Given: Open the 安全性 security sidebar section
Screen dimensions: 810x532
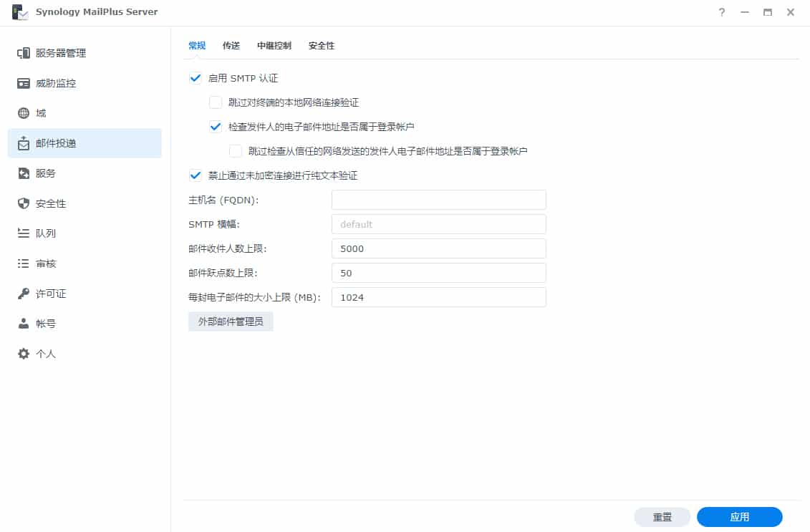Looking at the screenshot, I should (x=53, y=203).
